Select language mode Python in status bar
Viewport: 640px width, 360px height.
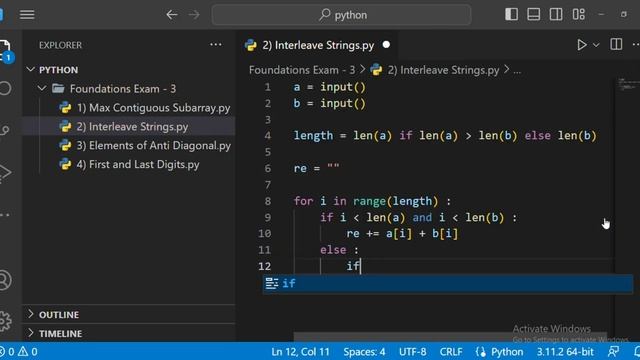507,351
